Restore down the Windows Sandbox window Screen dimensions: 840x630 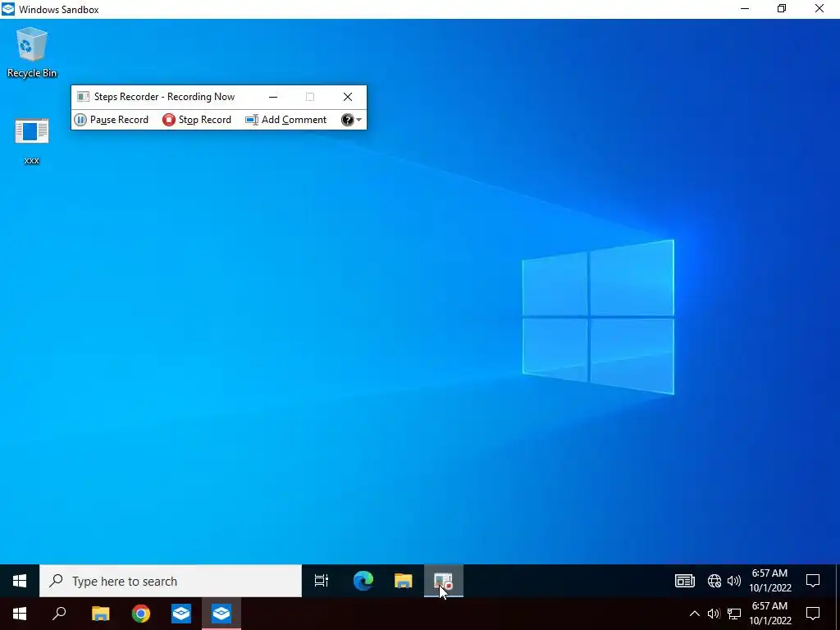[782, 8]
